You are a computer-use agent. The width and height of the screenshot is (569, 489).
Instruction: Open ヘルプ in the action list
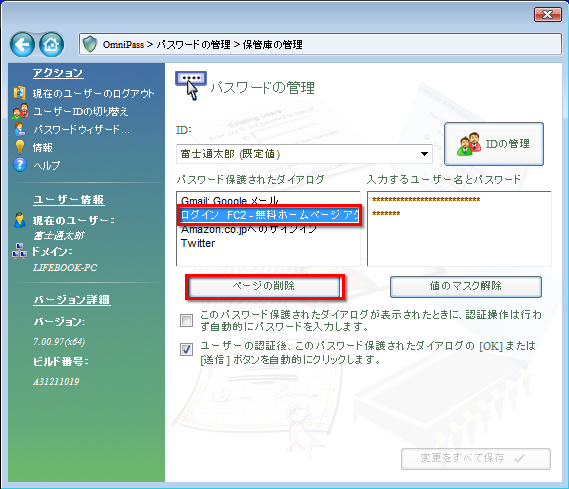click(x=46, y=165)
